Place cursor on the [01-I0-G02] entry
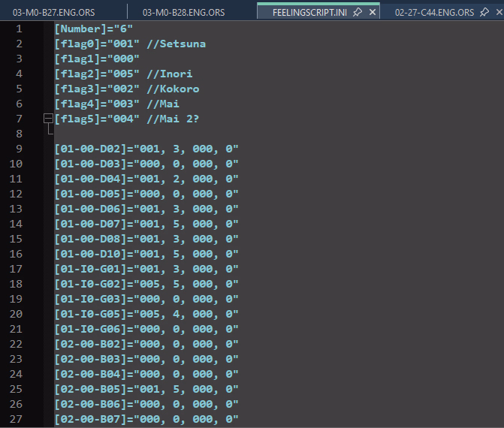Image resolution: width=504 pixels, height=428 pixels. [x=146, y=284]
